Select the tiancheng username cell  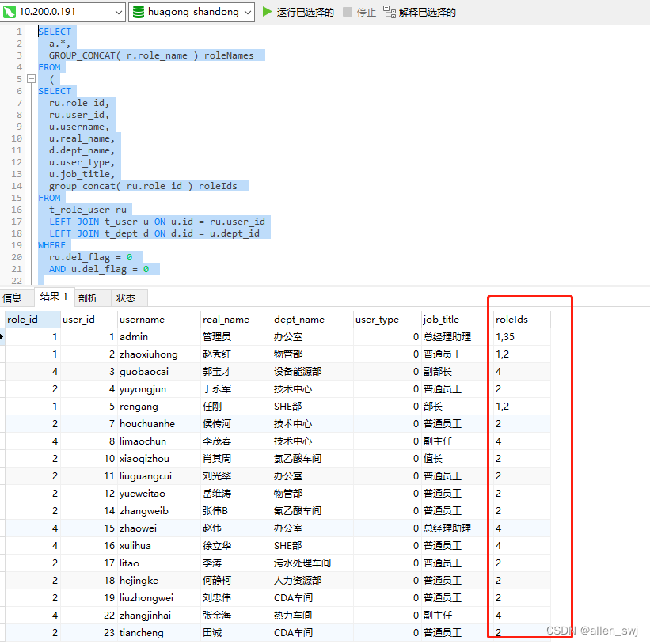[x=159, y=632]
